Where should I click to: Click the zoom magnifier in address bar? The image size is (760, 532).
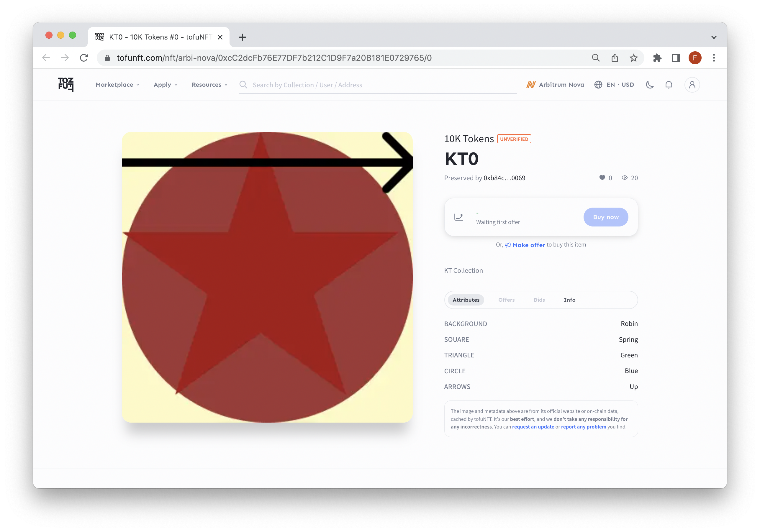596,58
